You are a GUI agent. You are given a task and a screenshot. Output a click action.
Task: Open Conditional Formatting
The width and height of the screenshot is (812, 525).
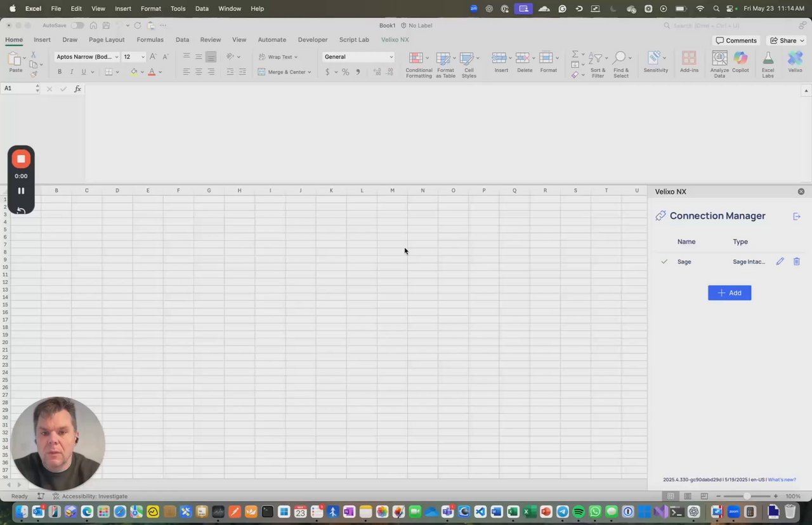coord(419,65)
